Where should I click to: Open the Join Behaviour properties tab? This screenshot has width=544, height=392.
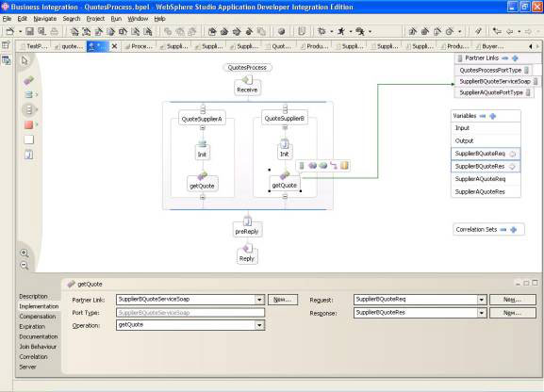38,347
